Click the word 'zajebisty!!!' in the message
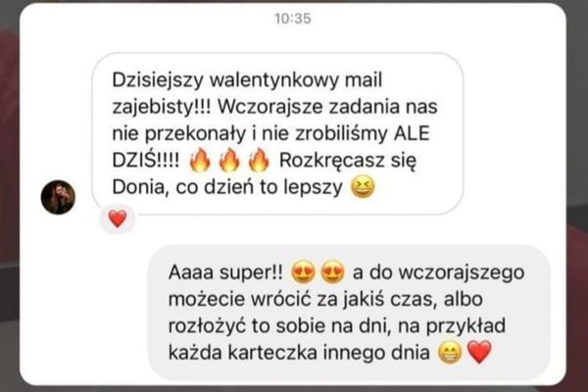Viewport: 588px width, 392px height. (162, 107)
